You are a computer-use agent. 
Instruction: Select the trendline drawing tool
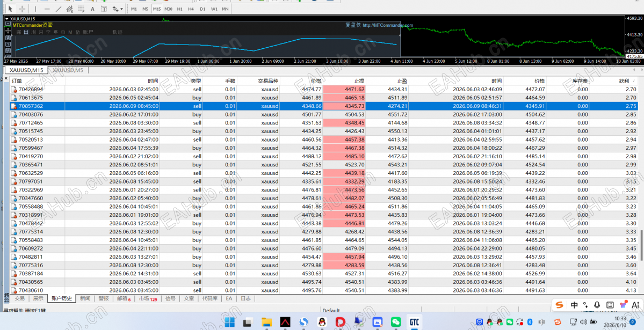click(x=59, y=9)
